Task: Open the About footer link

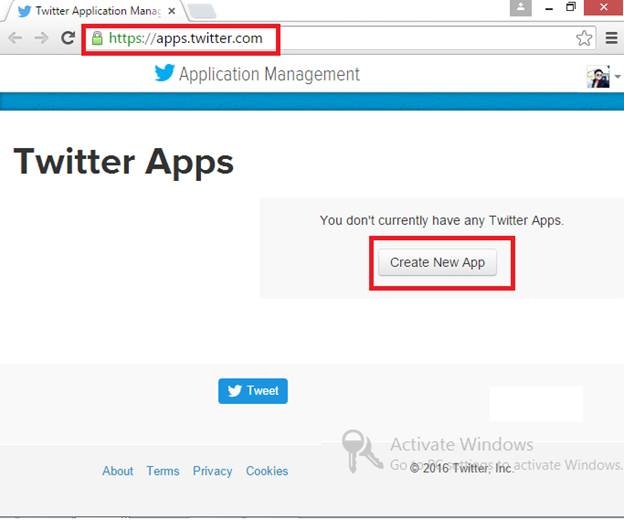Action: coord(118,471)
